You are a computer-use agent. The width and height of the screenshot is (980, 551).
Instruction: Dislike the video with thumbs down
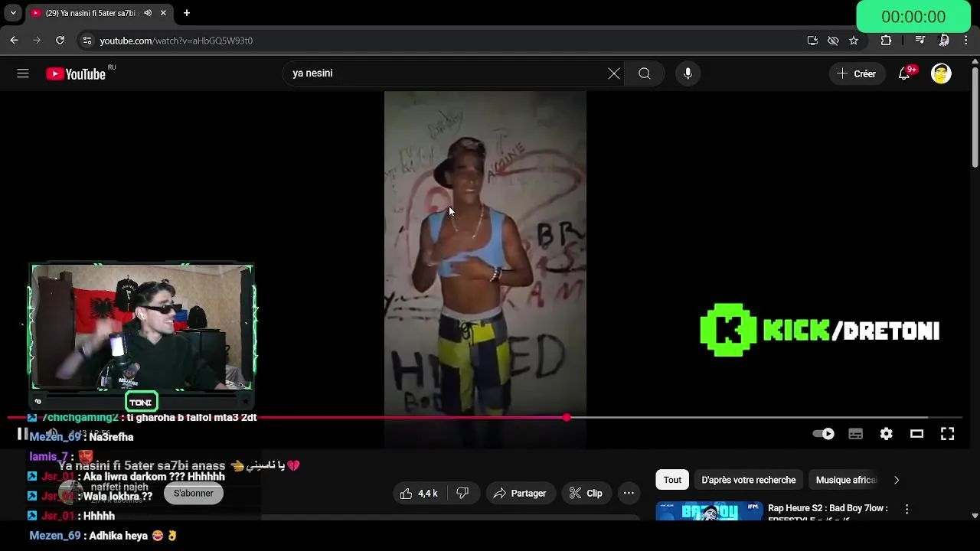(x=462, y=494)
